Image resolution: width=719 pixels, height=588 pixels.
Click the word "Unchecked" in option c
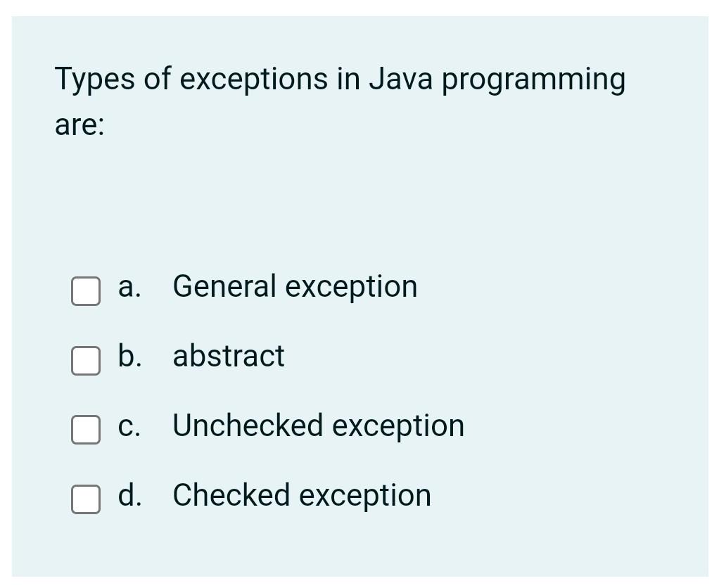(248, 426)
